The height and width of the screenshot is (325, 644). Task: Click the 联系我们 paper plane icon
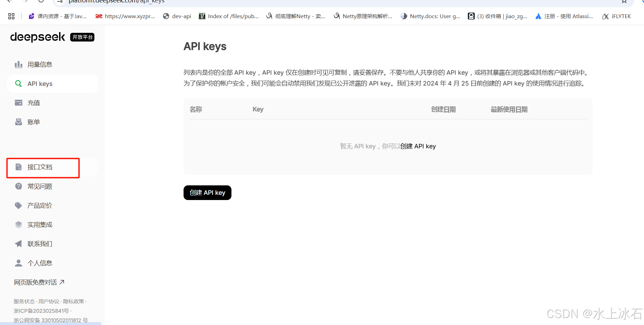[x=19, y=244]
